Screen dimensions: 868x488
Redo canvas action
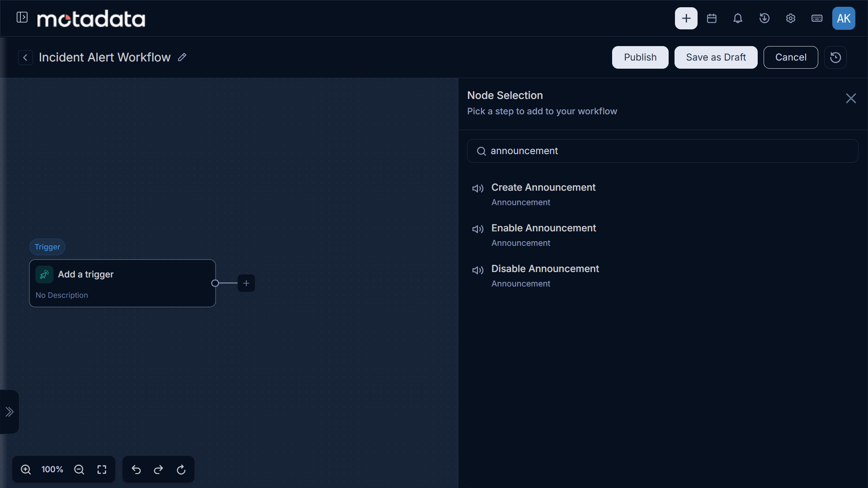[x=158, y=469]
